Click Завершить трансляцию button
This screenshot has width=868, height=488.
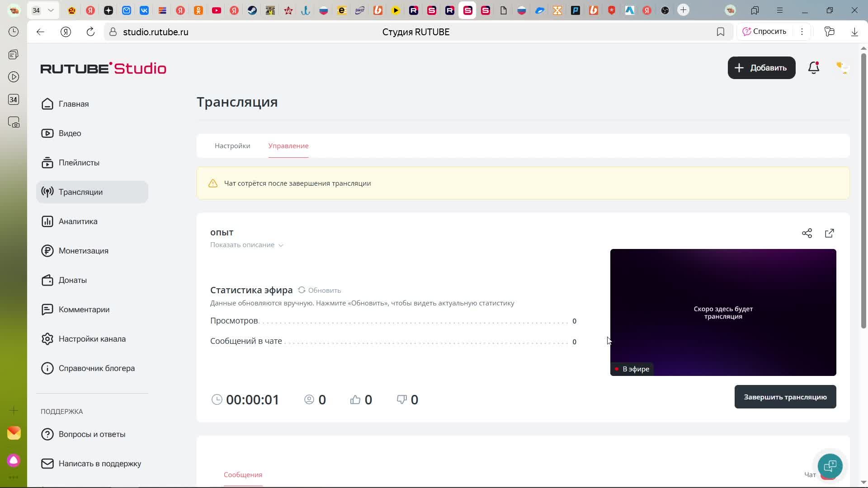tap(785, 397)
